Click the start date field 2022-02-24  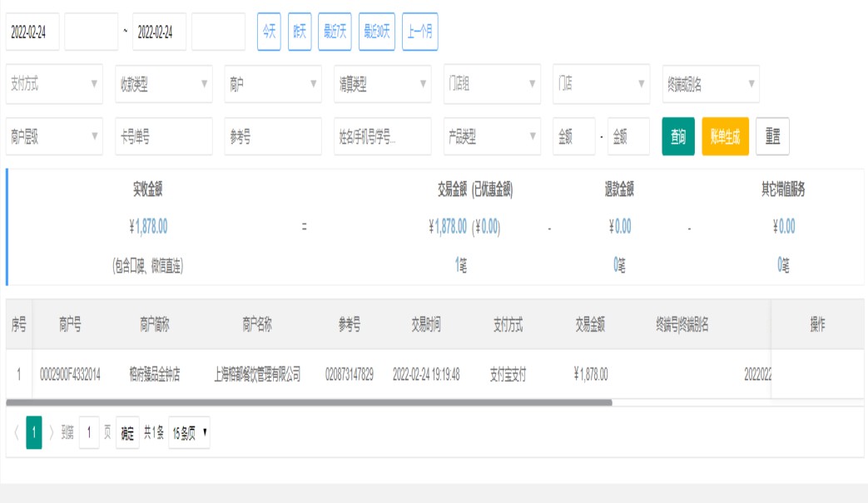coord(32,32)
